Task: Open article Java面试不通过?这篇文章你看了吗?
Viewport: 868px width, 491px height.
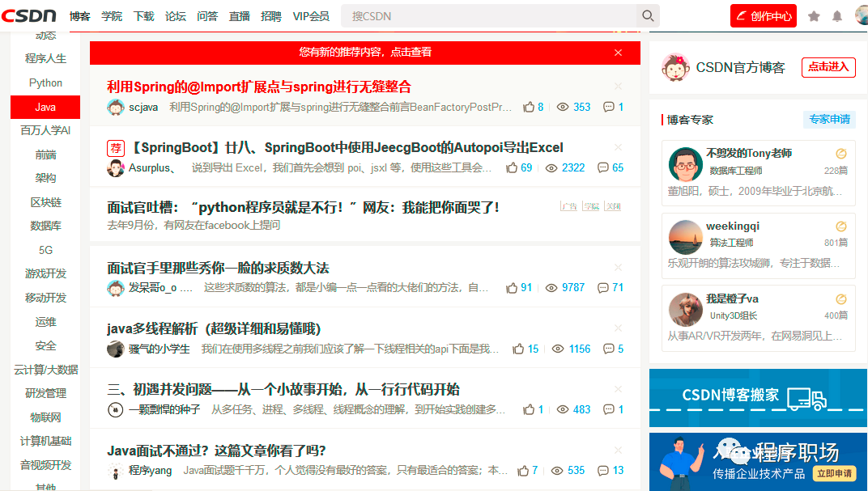Action: [216, 451]
